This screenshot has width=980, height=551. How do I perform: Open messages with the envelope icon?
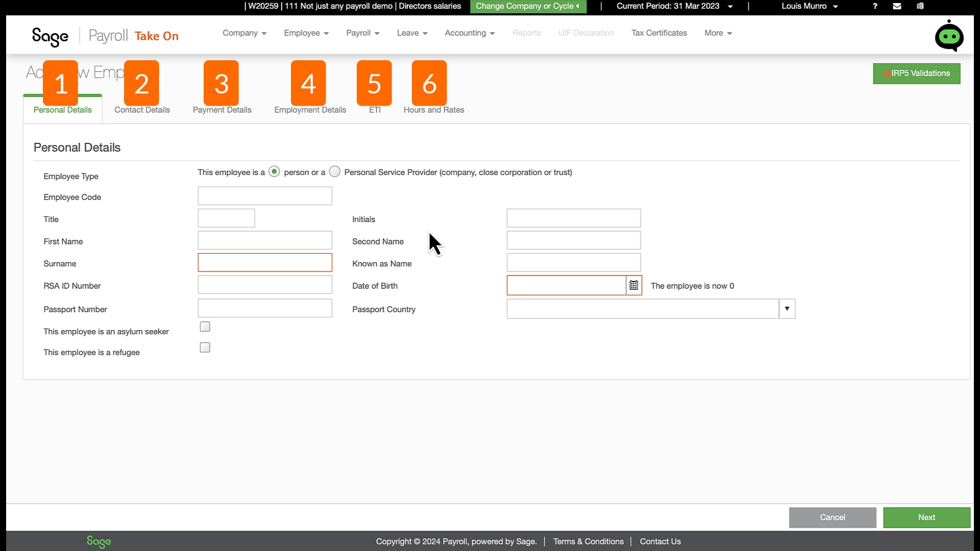[x=897, y=6]
